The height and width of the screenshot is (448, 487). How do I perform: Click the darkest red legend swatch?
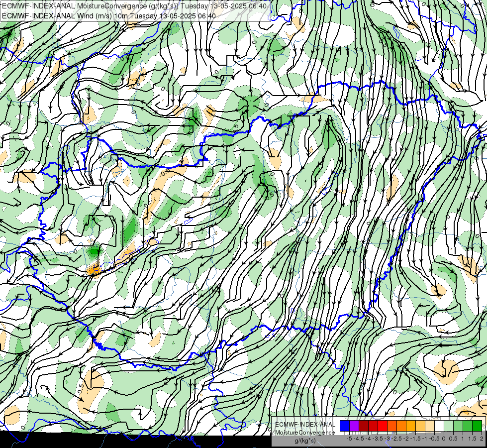[x=364, y=426]
